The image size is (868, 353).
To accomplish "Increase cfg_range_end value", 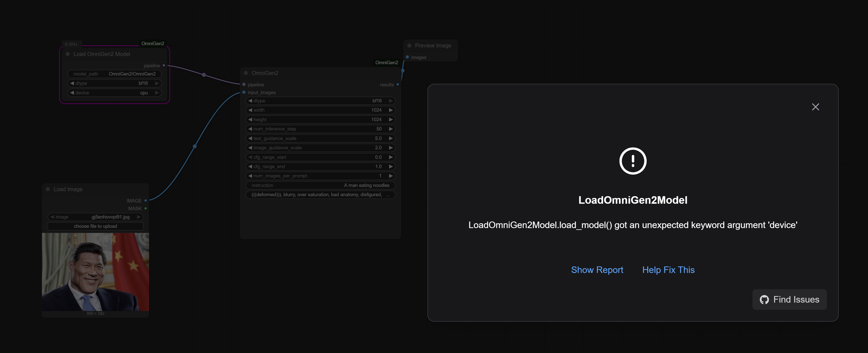I will [x=391, y=166].
